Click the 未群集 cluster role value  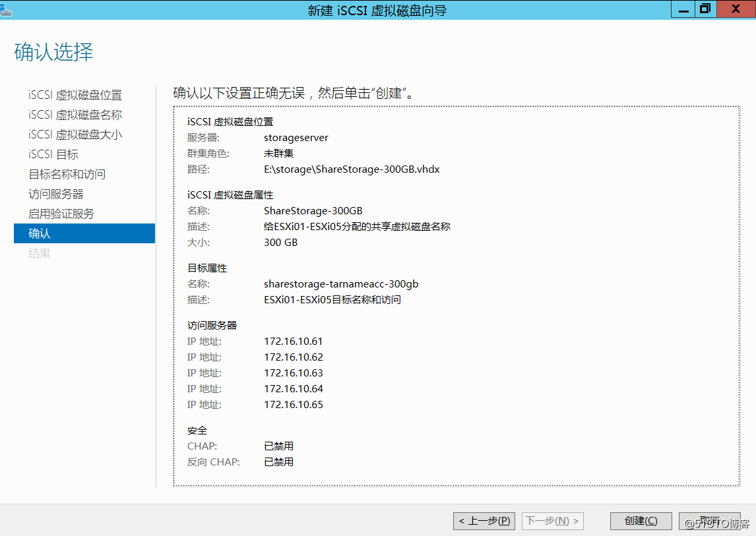coord(278,153)
